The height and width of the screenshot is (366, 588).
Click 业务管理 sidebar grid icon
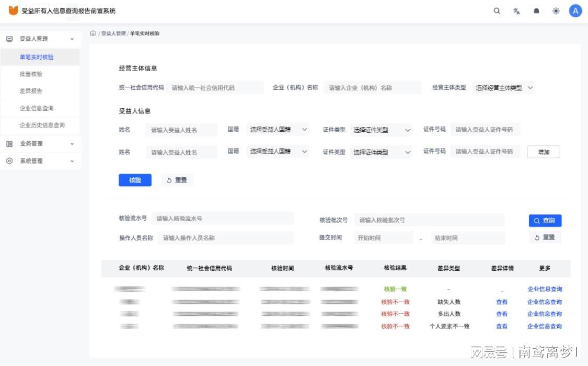tap(9, 144)
